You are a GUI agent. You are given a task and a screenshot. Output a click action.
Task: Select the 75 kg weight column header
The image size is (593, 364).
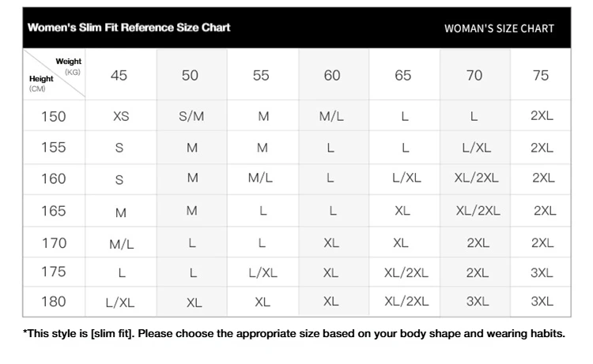coord(541,76)
